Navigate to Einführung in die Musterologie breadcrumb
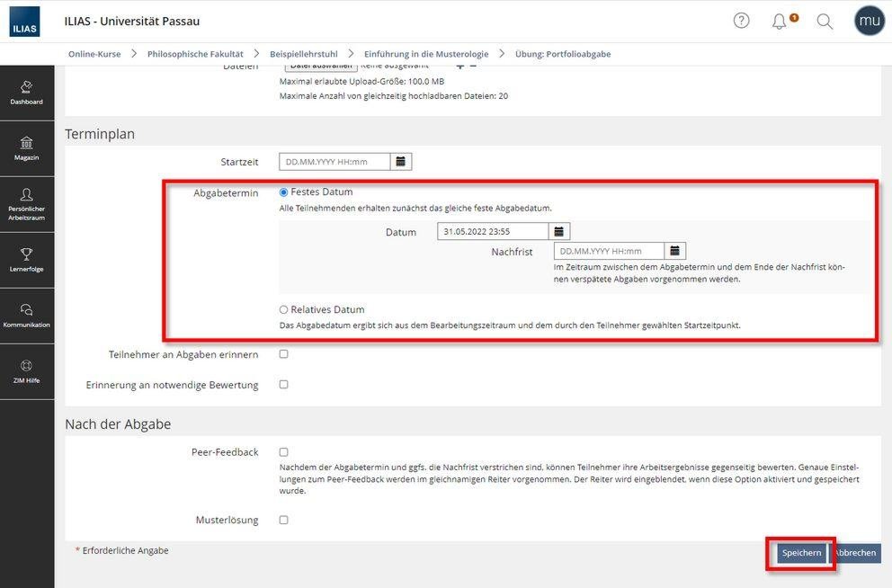This screenshot has width=892, height=588. 426,54
